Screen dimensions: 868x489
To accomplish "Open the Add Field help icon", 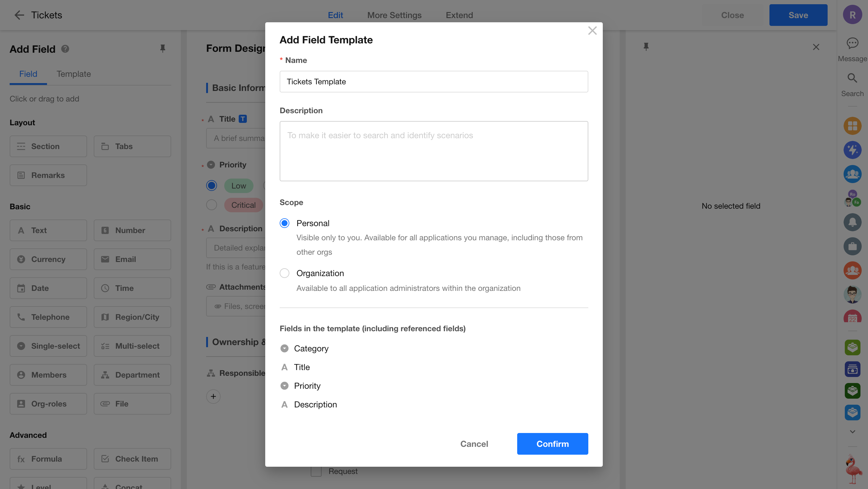I will click(65, 49).
